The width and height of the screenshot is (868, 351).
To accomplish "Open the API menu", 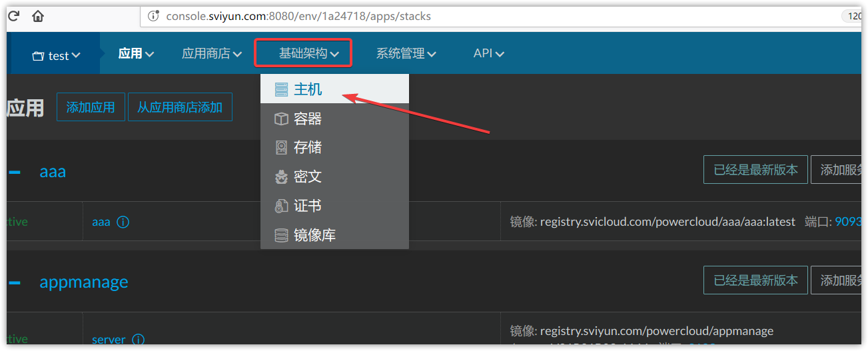I will pyautogui.click(x=489, y=53).
